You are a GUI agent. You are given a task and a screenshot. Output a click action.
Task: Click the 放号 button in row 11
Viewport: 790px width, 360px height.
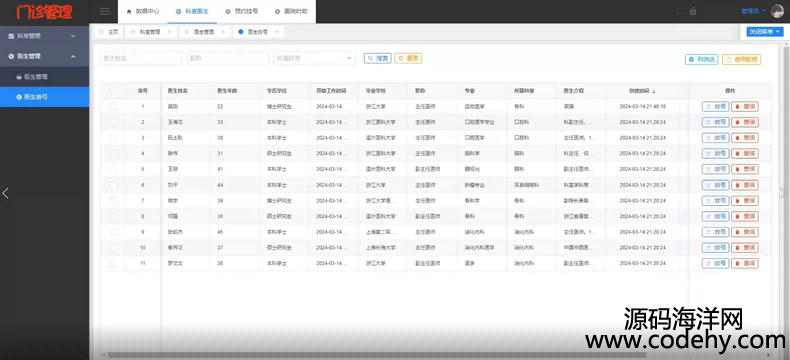pyautogui.click(x=715, y=263)
